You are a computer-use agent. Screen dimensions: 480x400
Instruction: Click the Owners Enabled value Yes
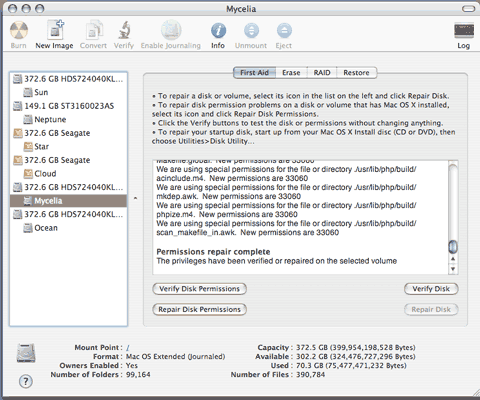pos(132,366)
